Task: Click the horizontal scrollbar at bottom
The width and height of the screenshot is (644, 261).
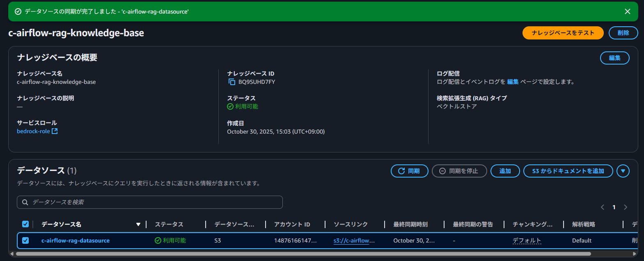Action: coord(303,254)
